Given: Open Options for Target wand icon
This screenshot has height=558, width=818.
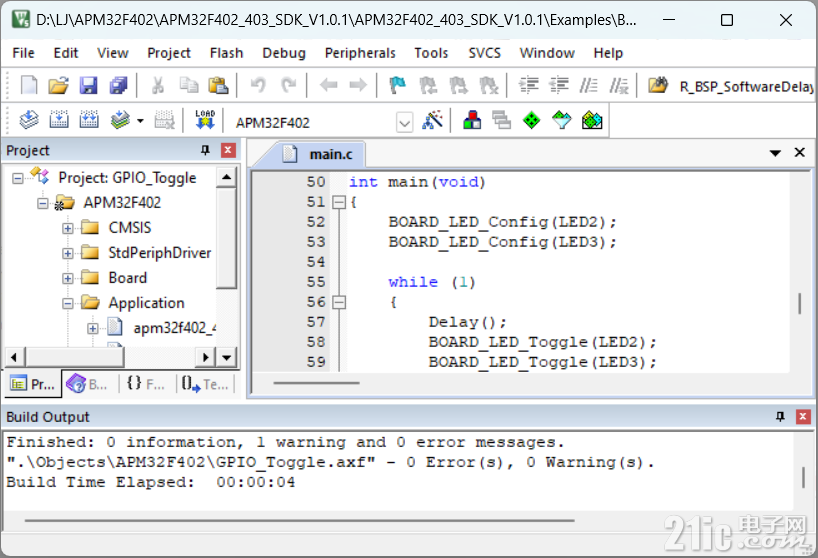Looking at the screenshot, I should pos(432,120).
